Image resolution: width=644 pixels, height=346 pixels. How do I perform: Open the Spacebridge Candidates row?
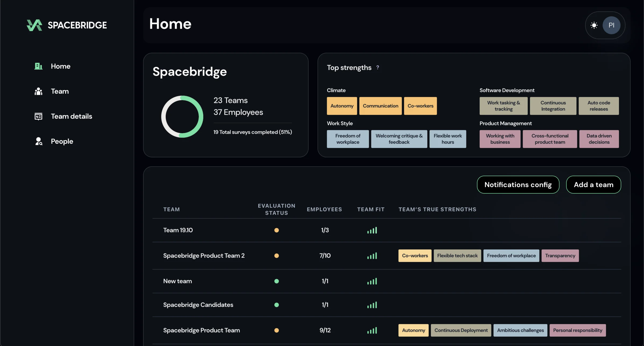pyautogui.click(x=387, y=305)
